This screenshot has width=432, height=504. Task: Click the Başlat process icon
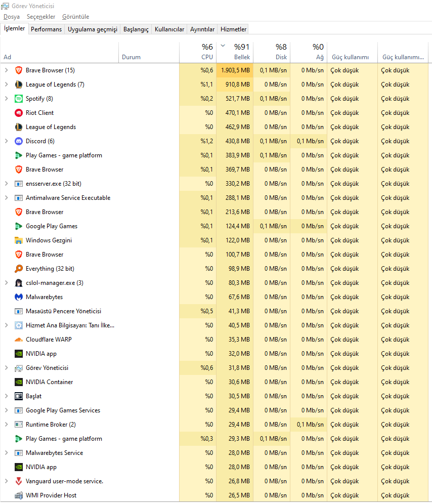click(19, 396)
